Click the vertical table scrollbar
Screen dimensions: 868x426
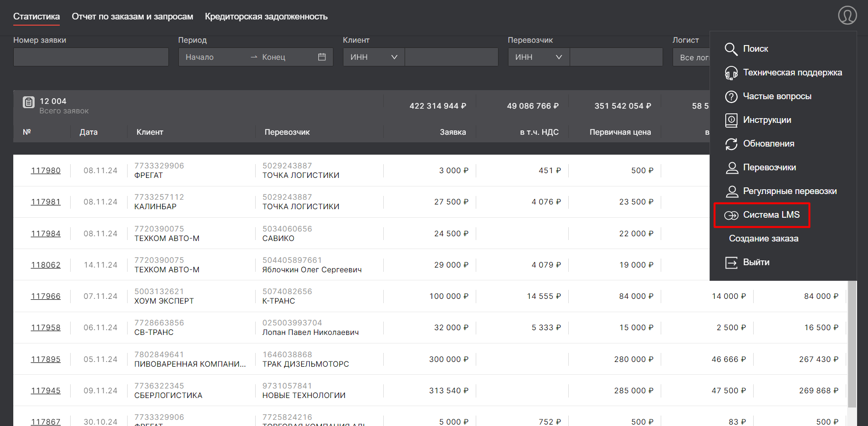pyautogui.click(x=852, y=344)
